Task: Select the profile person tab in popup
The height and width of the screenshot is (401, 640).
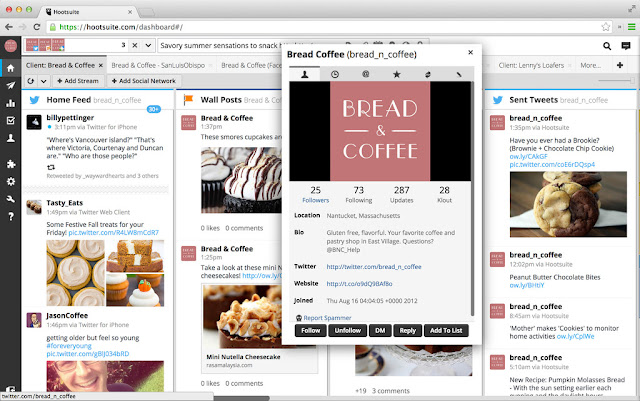Action: [x=304, y=74]
